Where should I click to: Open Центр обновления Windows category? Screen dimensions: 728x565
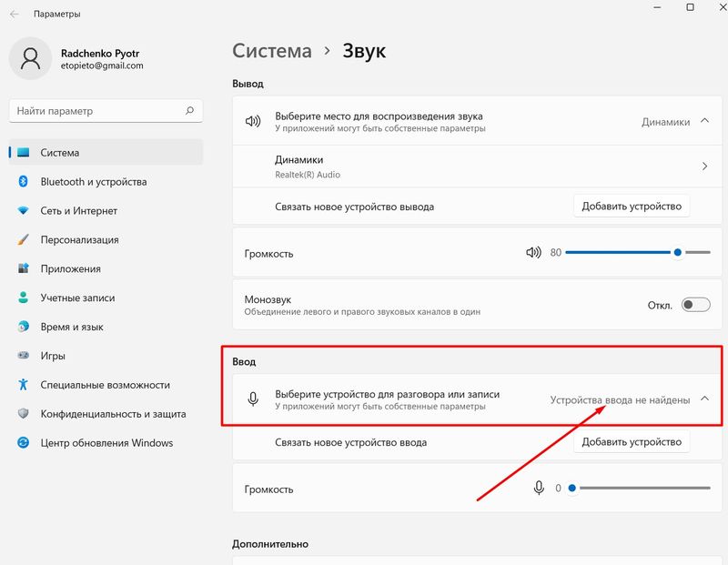(106, 442)
